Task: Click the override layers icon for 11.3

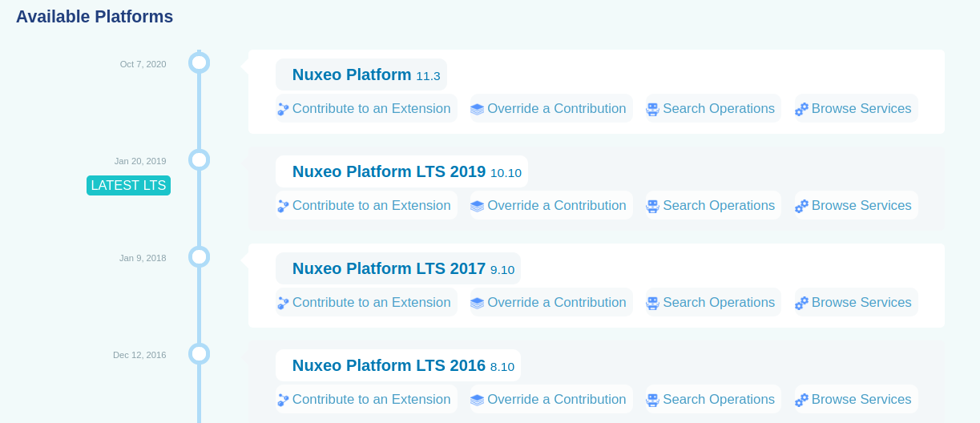Action: pos(477,109)
